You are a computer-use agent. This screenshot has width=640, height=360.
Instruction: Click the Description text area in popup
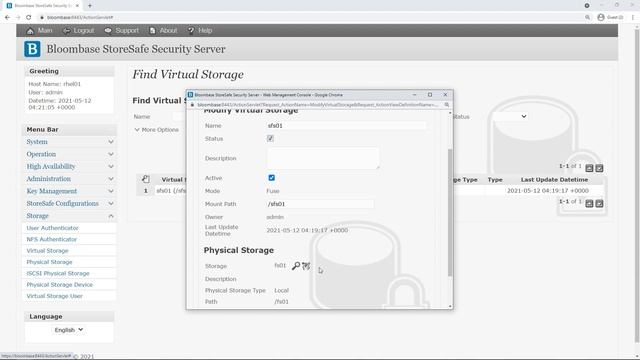coord(323,158)
